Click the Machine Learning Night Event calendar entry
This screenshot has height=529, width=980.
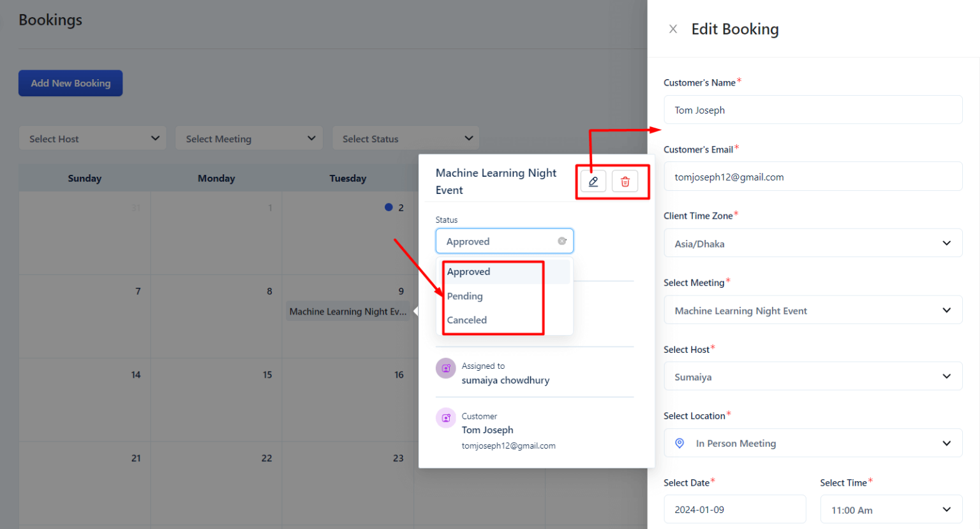349,311
